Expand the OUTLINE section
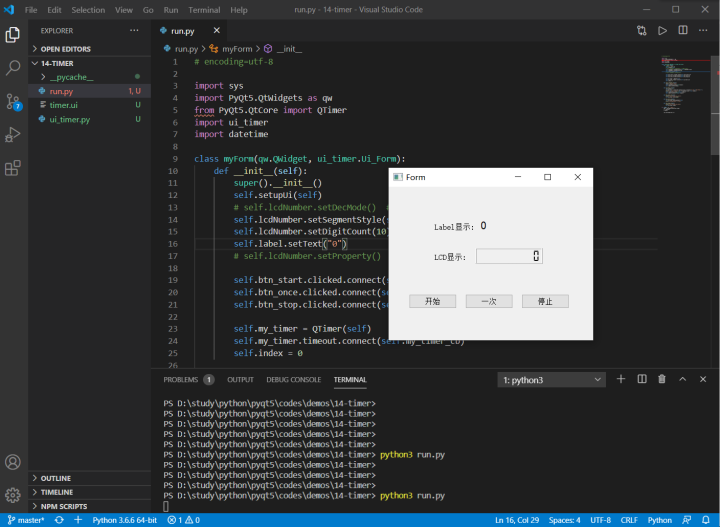The width and height of the screenshot is (720, 527). [x=56, y=478]
